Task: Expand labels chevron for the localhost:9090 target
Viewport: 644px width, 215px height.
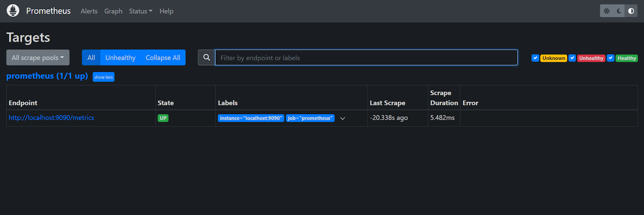Action: click(343, 118)
